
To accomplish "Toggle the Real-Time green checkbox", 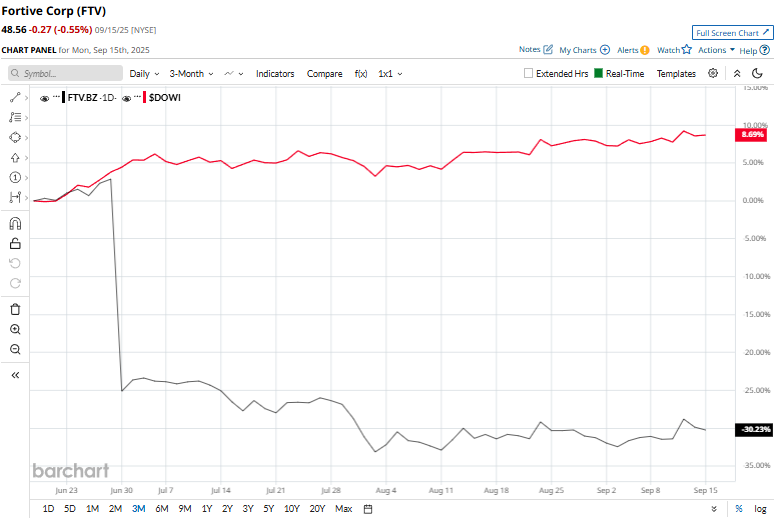I will (x=598, y=73).
